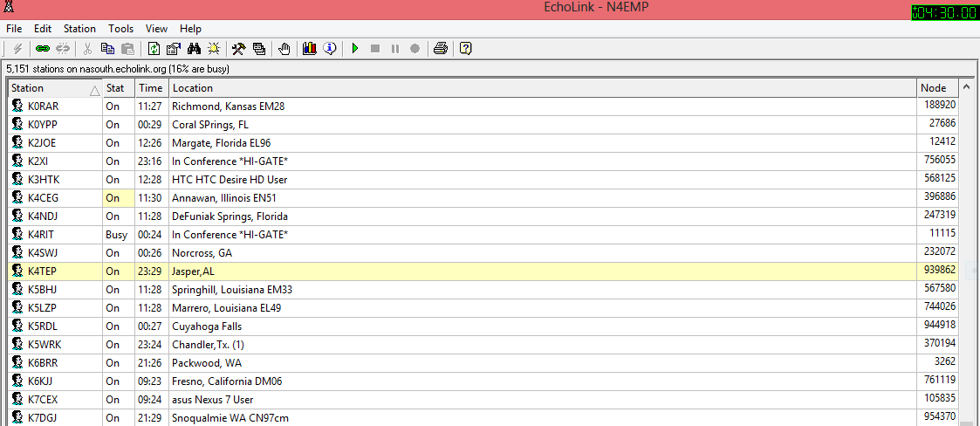This screenshot has height=426, width=980.
Task: Open the Tools menu
Action: tap(120, 29)
